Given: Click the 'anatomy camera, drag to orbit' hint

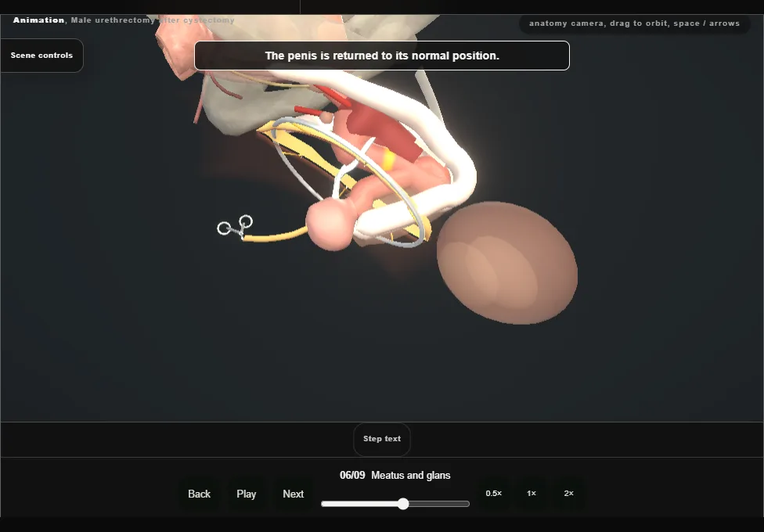Looking at the screenshot, I should 634,23.
